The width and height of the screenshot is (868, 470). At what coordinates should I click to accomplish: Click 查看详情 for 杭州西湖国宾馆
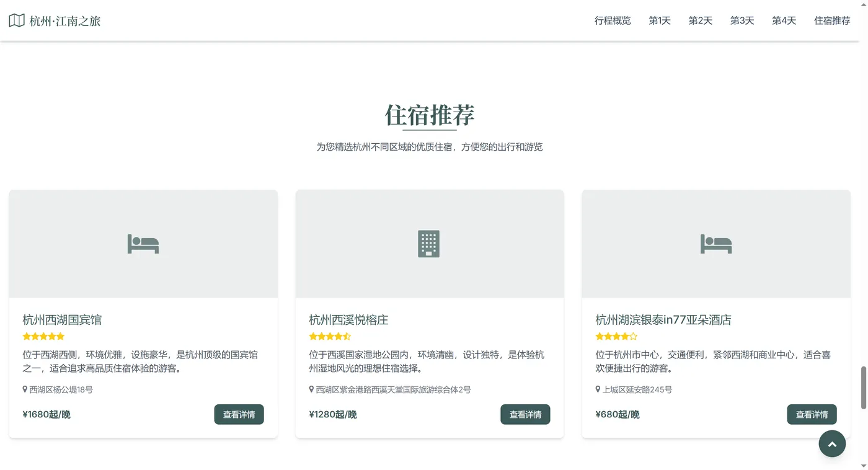[239, 414]
